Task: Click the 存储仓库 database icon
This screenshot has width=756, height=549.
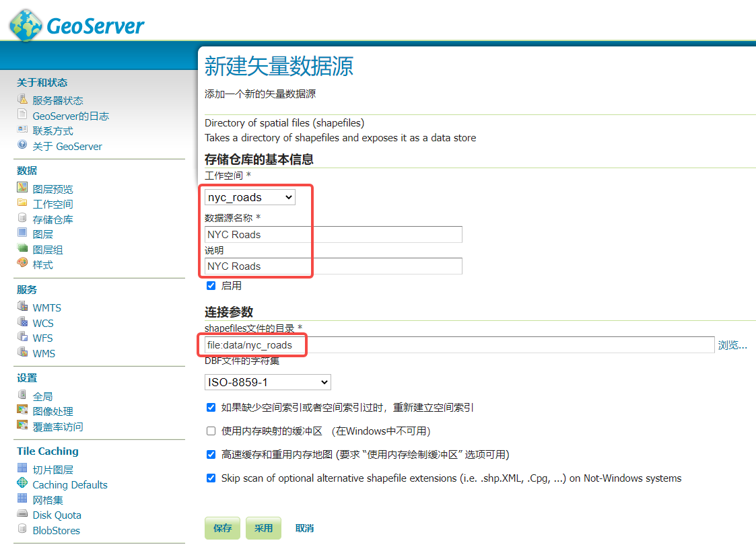Action: click(22, 217)
